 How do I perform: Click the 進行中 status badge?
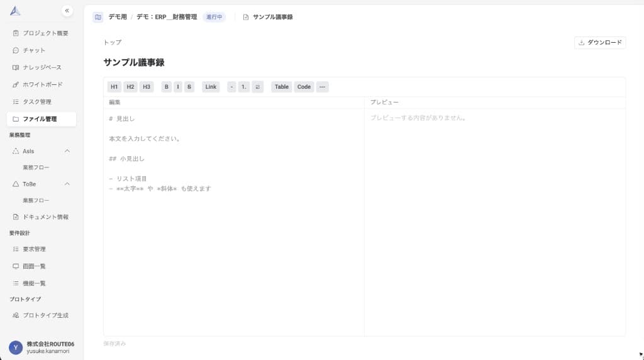click(214, 17)
